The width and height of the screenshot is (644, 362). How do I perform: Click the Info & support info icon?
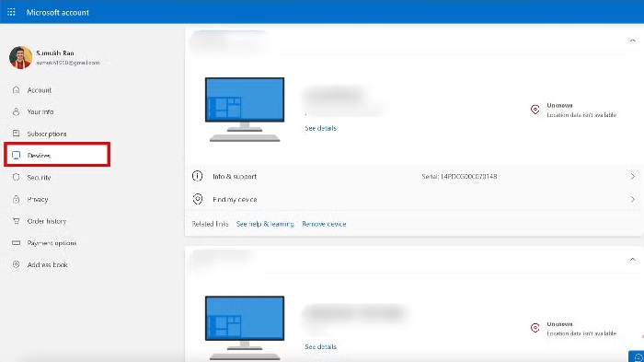click(198, 176)
